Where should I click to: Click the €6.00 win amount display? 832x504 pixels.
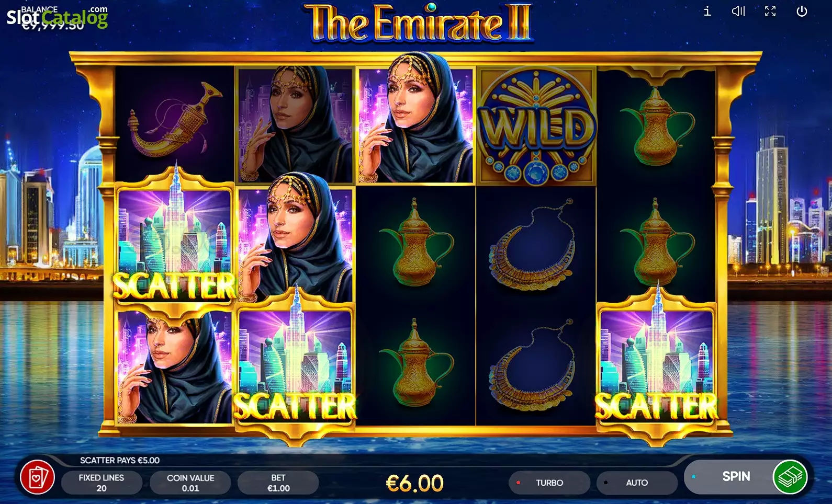click(415, 483)
